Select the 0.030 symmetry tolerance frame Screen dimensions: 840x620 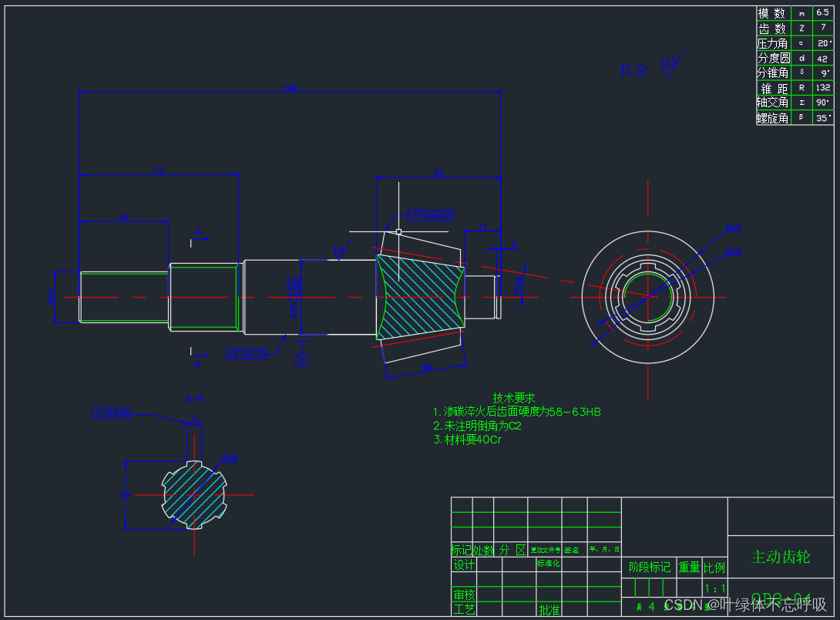coord(112,413)
